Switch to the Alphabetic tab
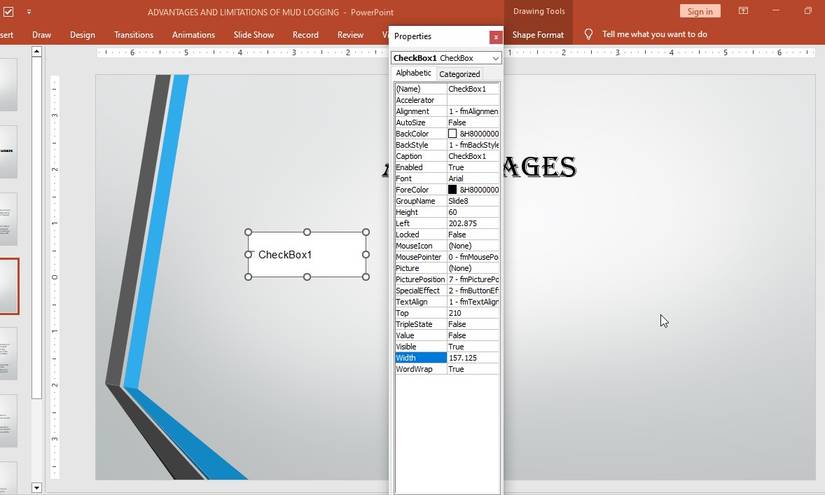The height and width of the screenshot is (495, 825). coord(414,73)
